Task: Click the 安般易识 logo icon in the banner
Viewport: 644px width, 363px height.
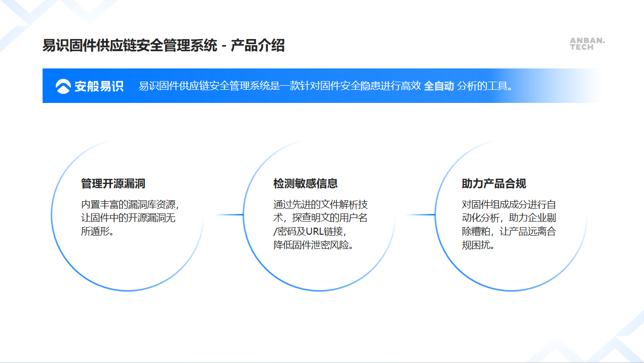Action: coord(63,86)
